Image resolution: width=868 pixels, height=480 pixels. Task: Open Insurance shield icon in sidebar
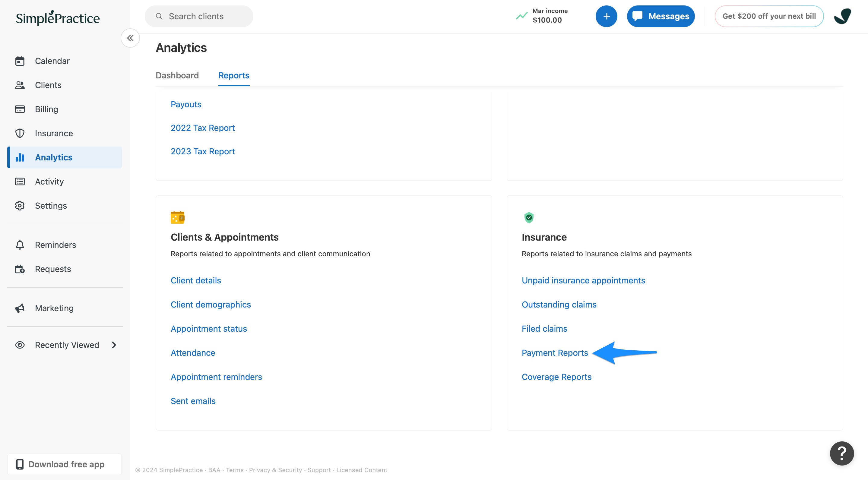coord(20,133)
